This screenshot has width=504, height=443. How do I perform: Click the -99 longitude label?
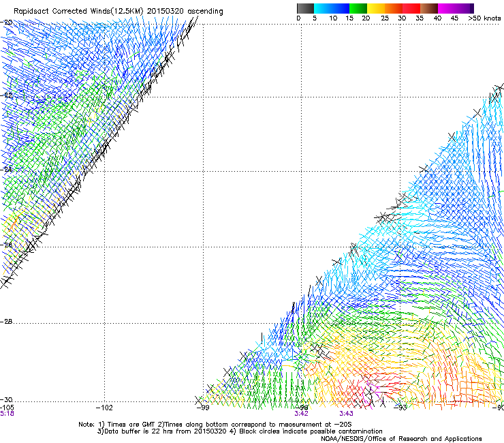(203, 408)
